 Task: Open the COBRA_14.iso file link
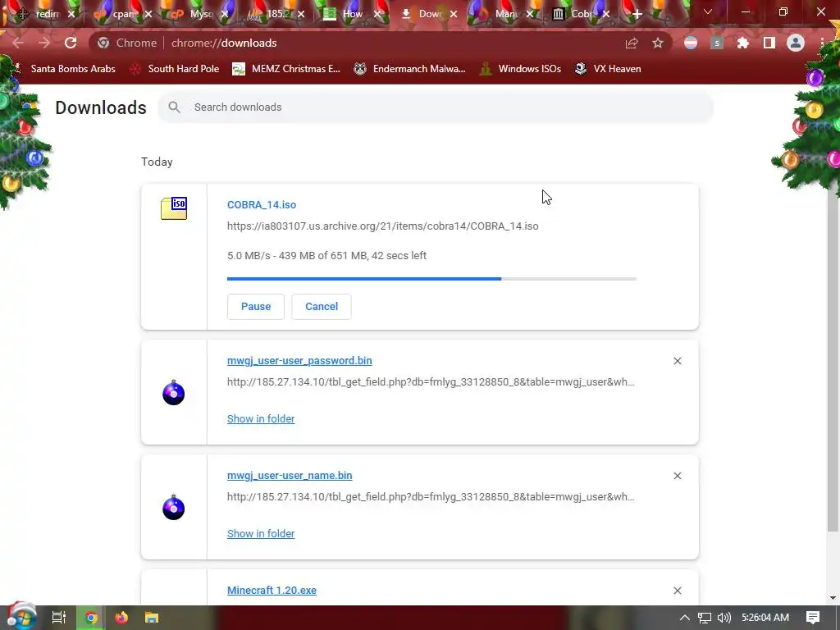[262, 204]
